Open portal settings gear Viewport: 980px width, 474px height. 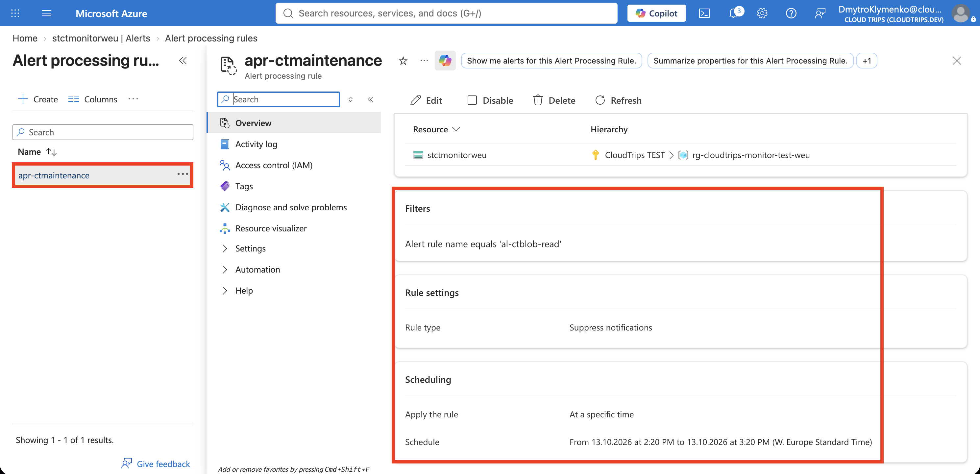[762, 13]
